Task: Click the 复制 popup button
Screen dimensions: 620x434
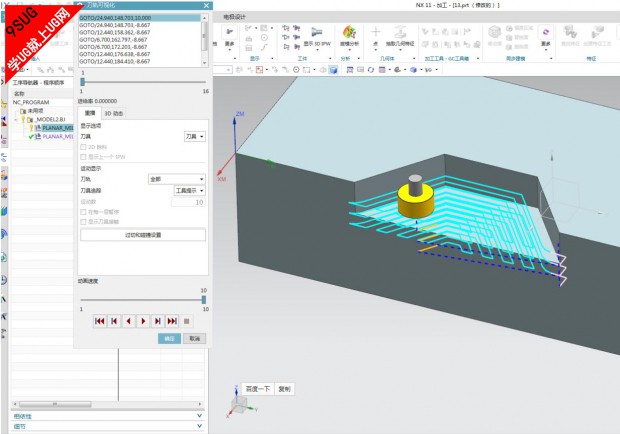Action: pyautogui.click(x=284, y=389)
